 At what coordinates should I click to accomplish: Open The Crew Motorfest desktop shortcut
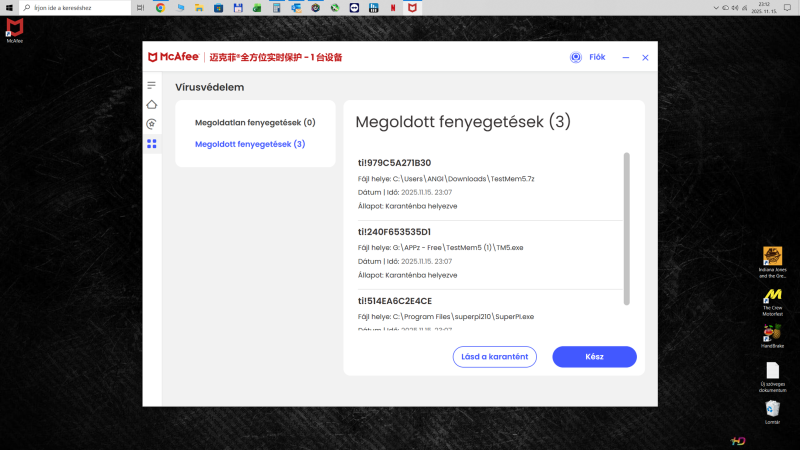tap(772, 303)
